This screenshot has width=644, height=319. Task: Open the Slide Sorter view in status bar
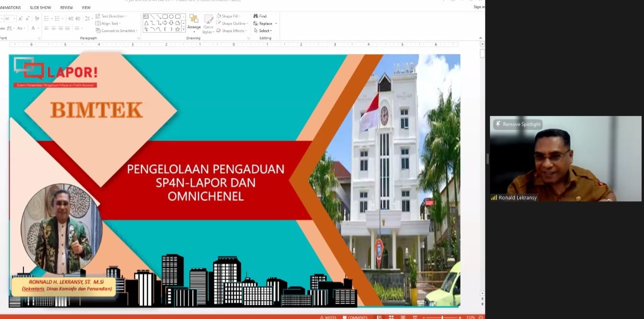click(x=391, y=317)
